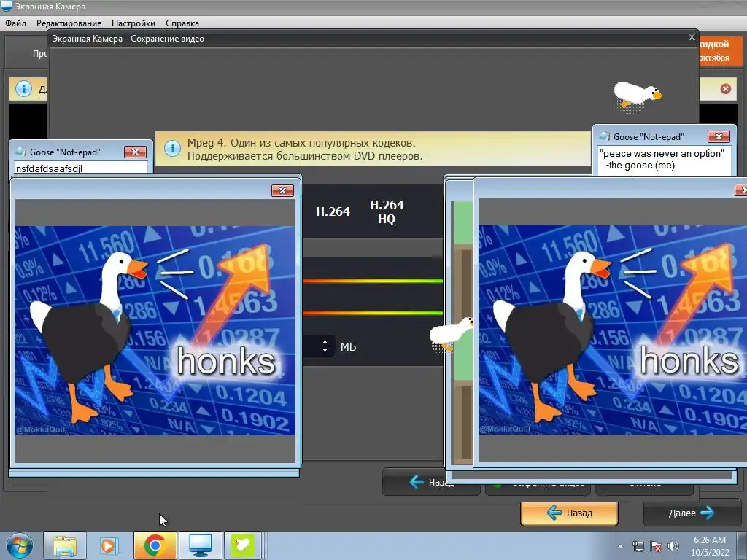
Task: Open Windows Media Player from the taskbar
Action: [108, 545]
